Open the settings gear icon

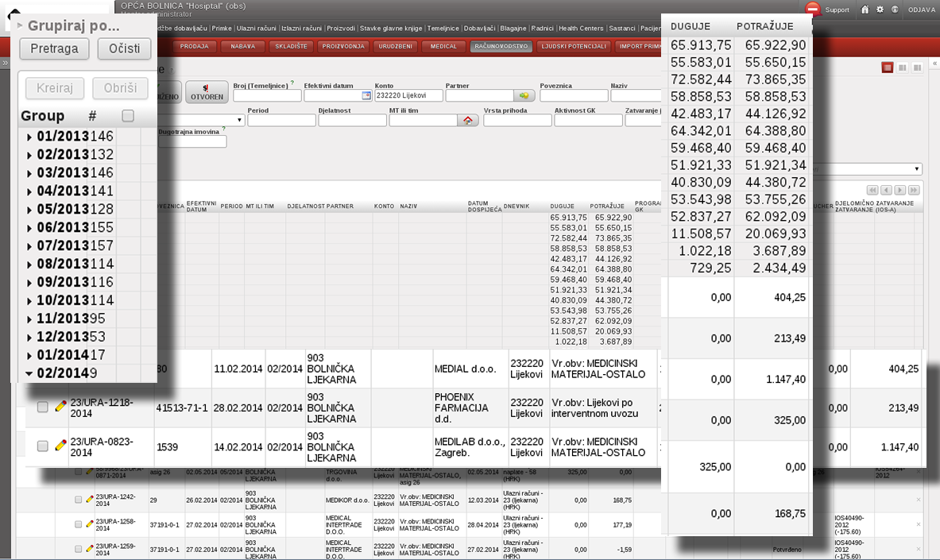(x=880, y=10)
